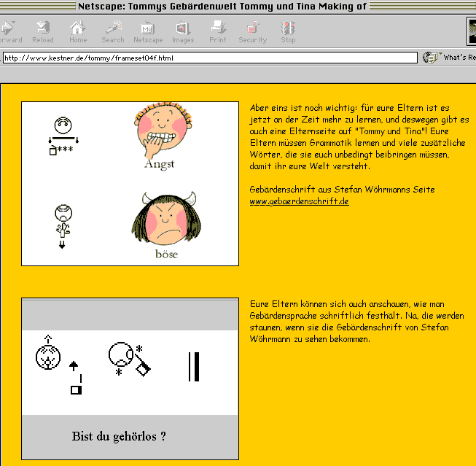Viewport: 476px width, 466px height.
Task: Open My Netscape button
Action: point(148,32)
